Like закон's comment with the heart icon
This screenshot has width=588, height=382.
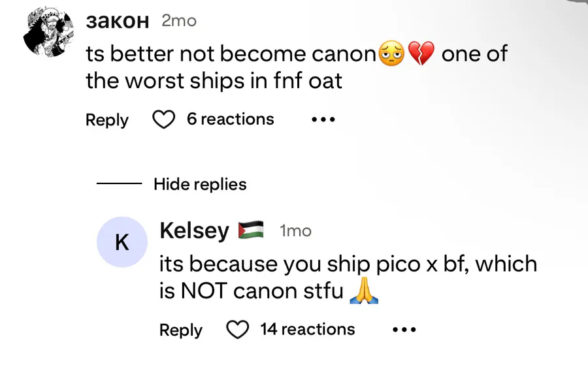(x=163, y=119)
